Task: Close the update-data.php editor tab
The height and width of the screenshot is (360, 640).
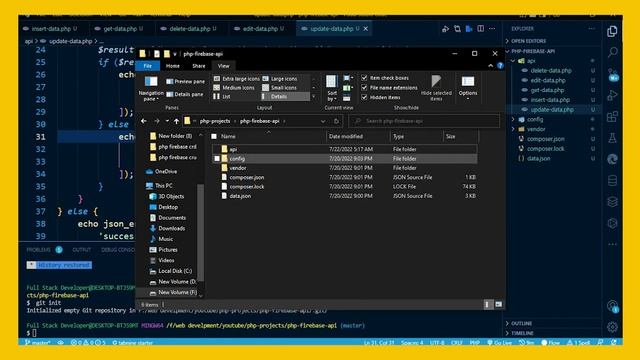Action: tap(366, 29)
